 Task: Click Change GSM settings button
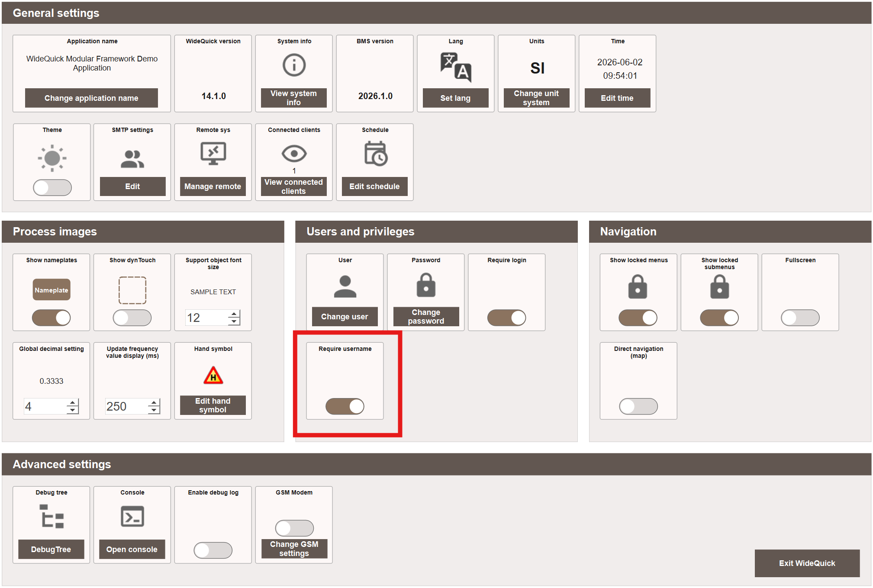pyautogui.click(x=294, y=549)
